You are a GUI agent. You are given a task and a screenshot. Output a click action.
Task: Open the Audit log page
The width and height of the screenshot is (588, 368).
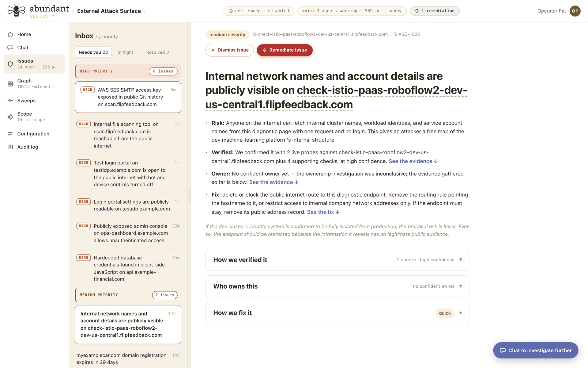pyautogui.click(x=34, y=147)
